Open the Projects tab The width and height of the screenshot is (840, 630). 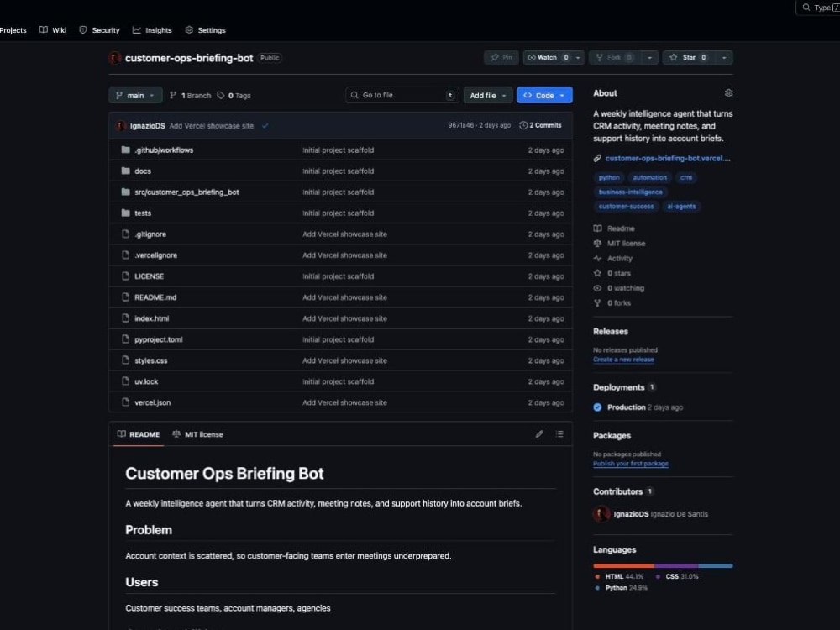pyautogui.click(x=13, y=30)
